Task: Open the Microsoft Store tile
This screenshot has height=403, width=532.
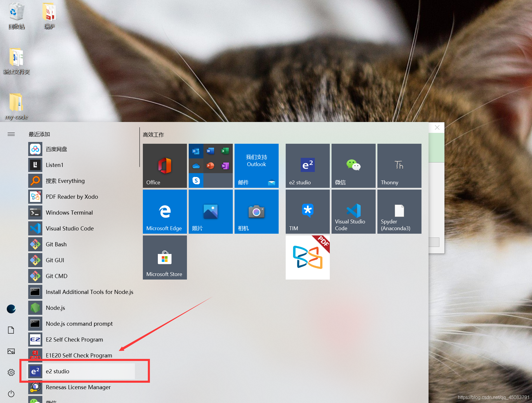Action: (x=165, y=257)
